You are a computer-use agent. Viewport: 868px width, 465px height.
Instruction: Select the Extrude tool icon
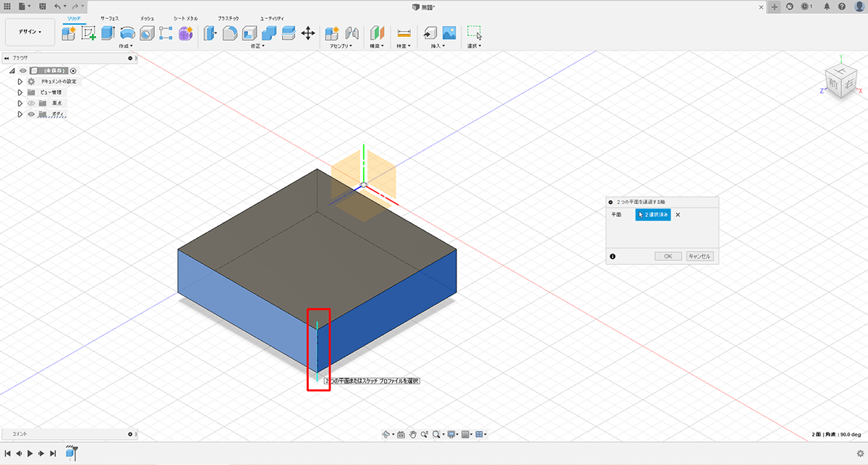pos(108,33)
